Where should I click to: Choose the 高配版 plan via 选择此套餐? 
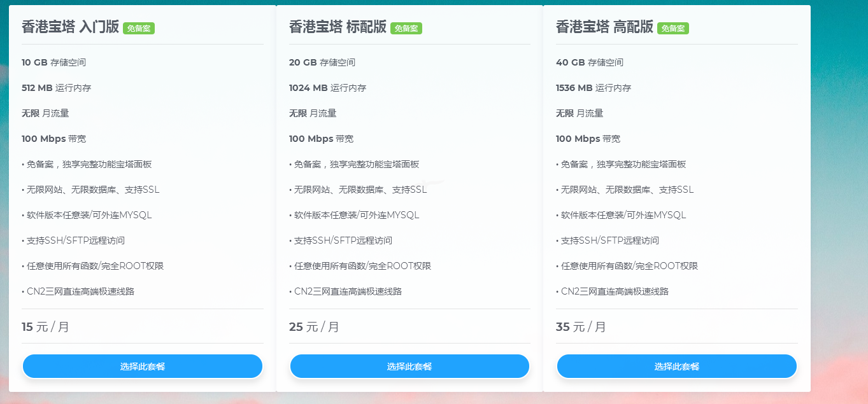coord(677,366)
